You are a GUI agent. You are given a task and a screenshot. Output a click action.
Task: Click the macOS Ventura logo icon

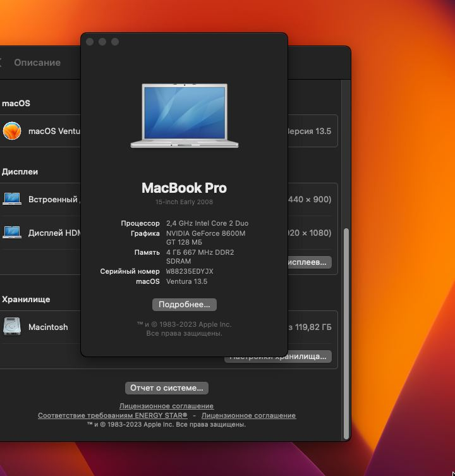[x=12, y=131]
